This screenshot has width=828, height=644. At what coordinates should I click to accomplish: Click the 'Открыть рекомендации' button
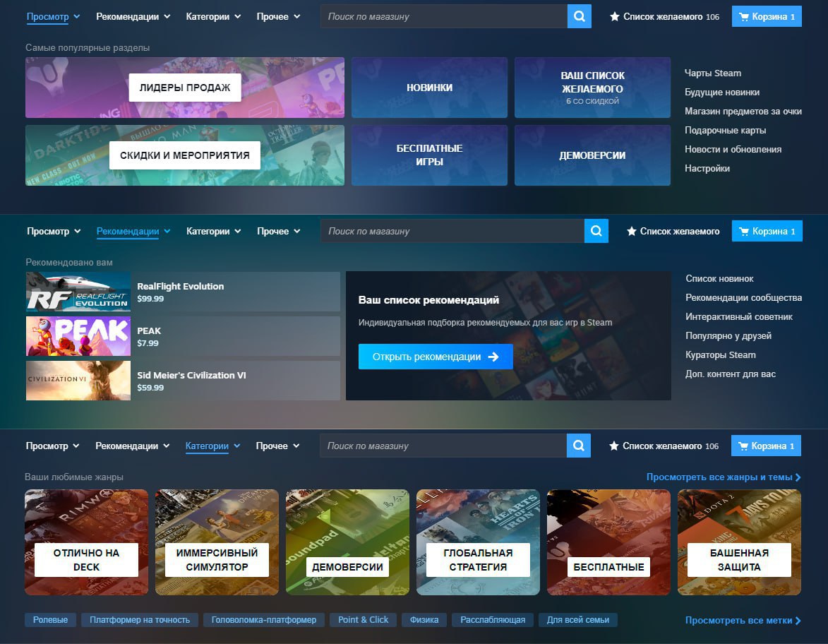(x=436, y=357)
